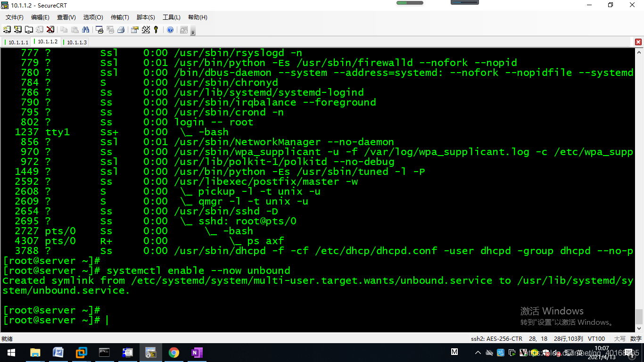The width and height of the screenshot is (644, 362).
Task: Click the Reconnect session toolbar icon
Action: click(40, 30)
